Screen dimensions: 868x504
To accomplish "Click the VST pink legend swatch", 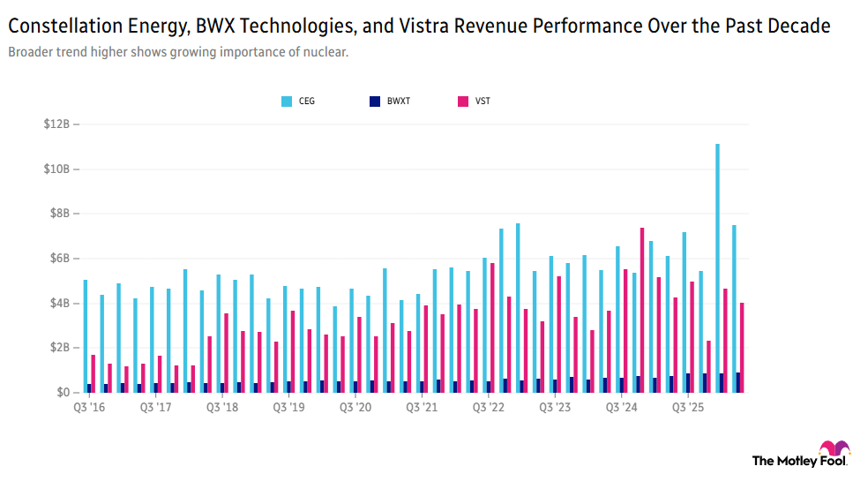I will 463,102.
